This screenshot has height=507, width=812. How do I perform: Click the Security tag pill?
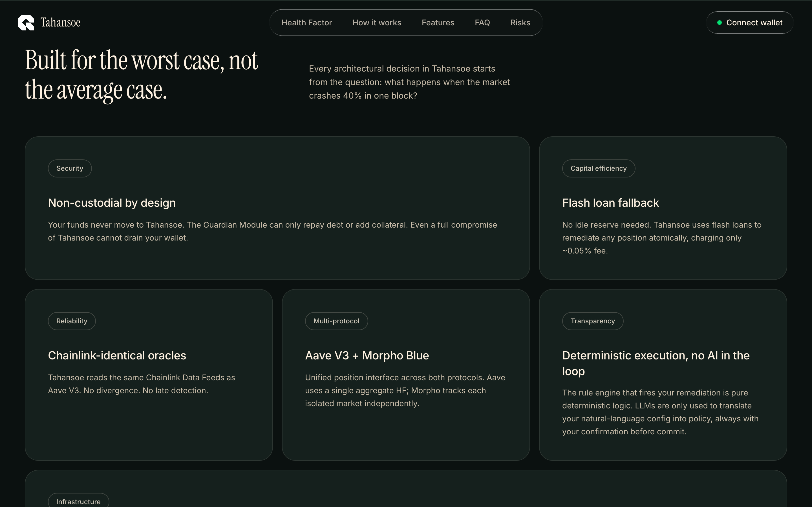tap(70, 168)
